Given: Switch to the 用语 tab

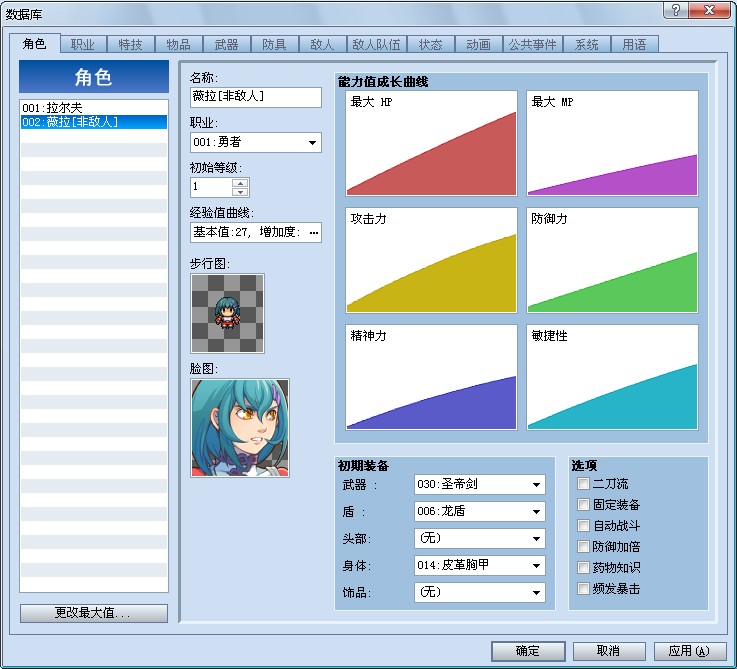Looking at the screenshot, I should [x=635, y=45].
